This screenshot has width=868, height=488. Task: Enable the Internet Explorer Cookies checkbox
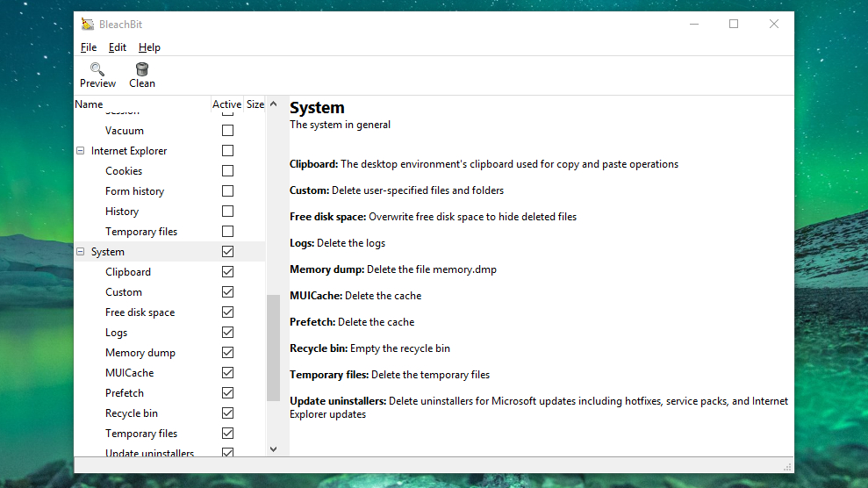pos(227,171)
